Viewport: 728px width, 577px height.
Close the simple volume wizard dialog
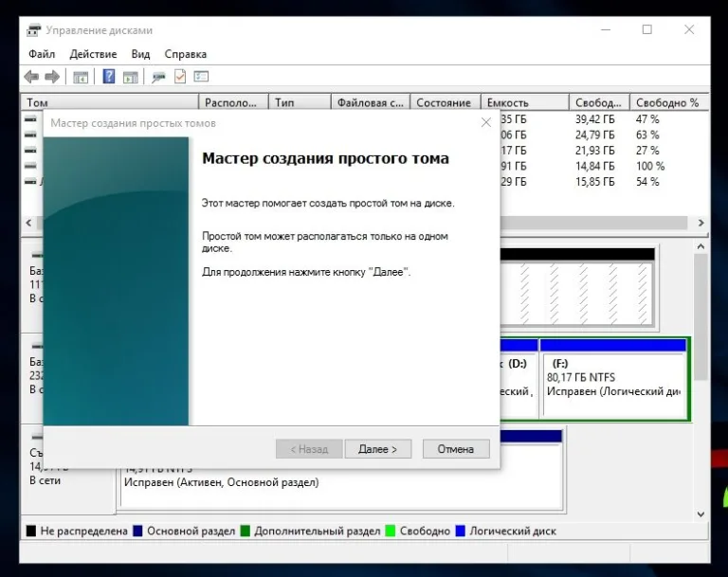point(486,122)
